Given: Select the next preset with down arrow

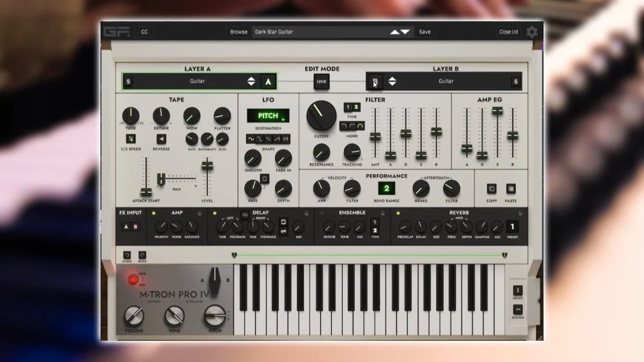Looking at the screenshot, I should 405,32.
